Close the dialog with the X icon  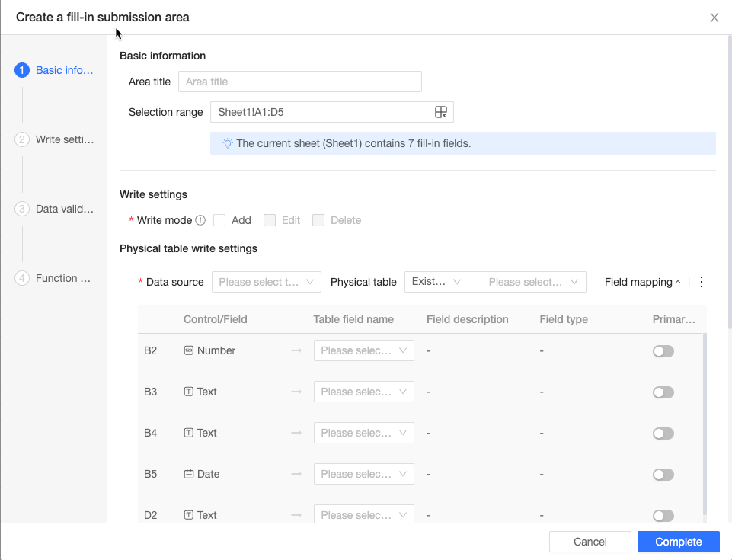(714, 18)
